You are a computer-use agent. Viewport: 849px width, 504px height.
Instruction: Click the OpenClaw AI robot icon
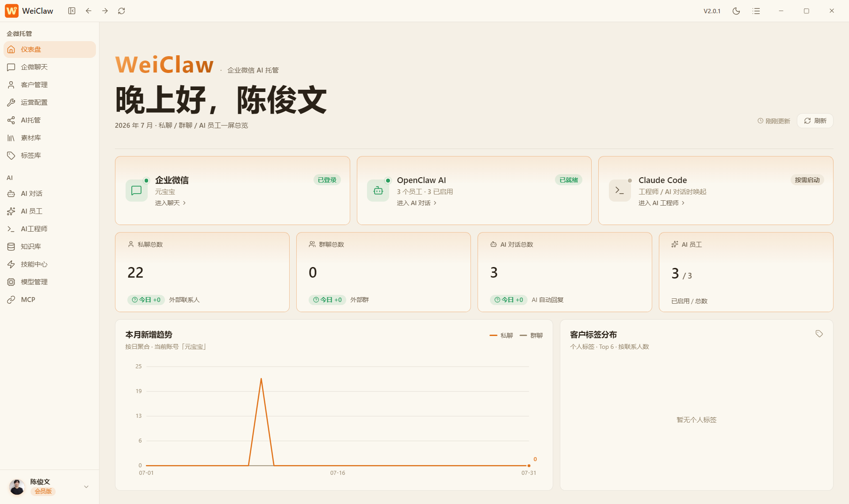point(378,191)
